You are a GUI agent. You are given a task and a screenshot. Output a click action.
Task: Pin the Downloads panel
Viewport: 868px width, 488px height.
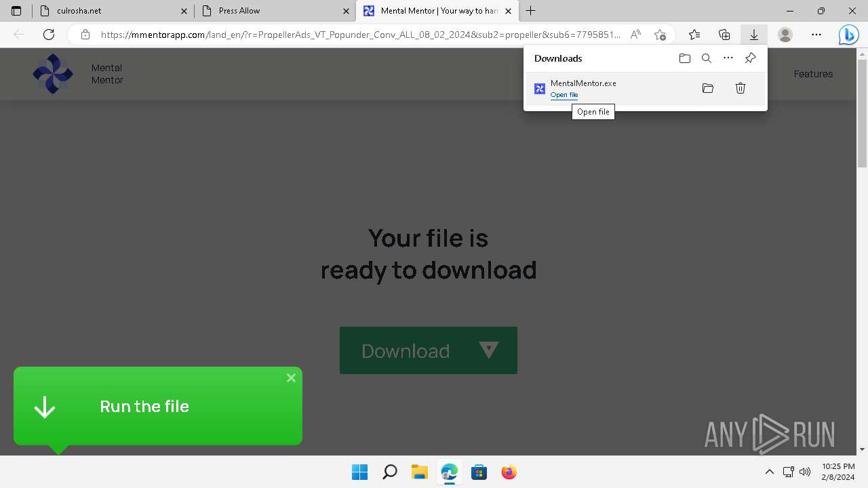click(750, 58)
